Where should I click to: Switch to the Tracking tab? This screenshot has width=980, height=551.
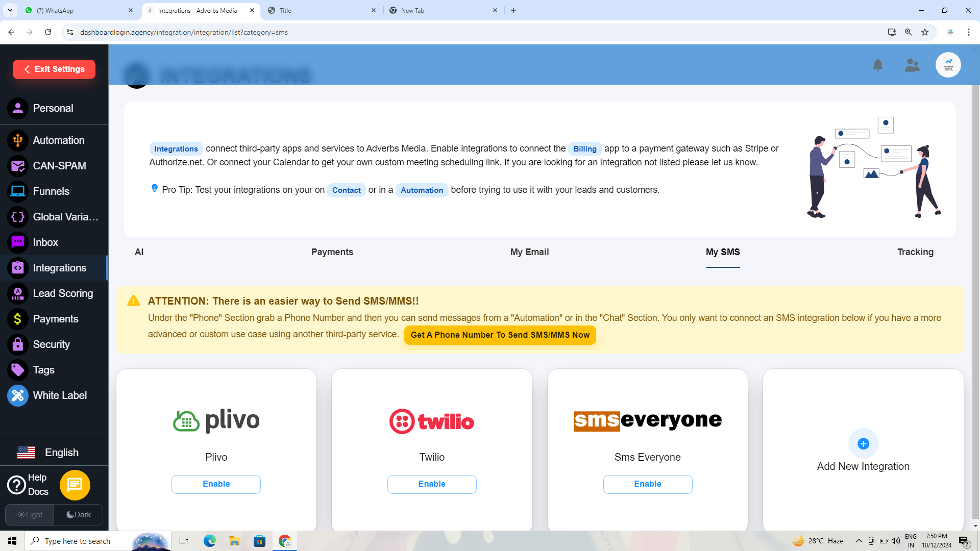[x=915, y=252]
